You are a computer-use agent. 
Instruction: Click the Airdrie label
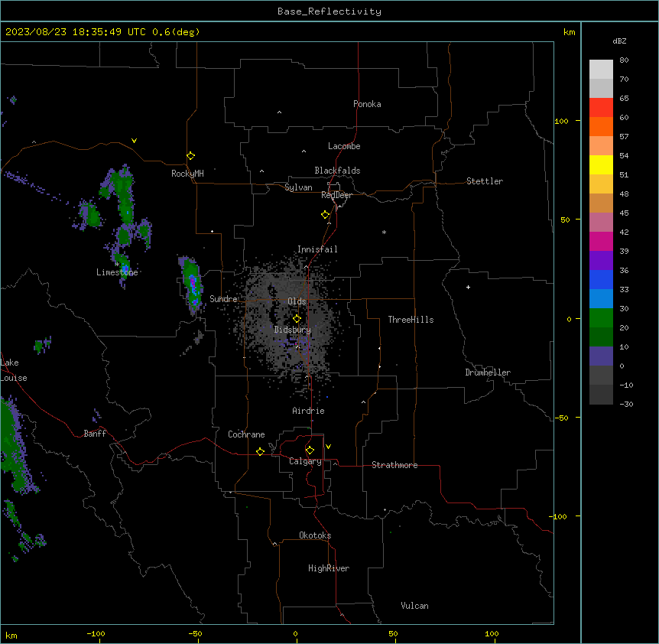(x=309, y=411)
